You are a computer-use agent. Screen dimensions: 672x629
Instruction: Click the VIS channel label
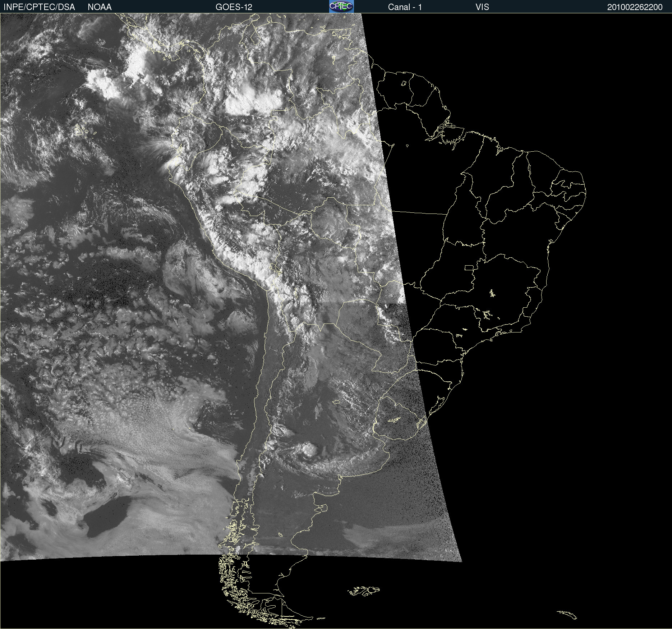coord(482,7)
